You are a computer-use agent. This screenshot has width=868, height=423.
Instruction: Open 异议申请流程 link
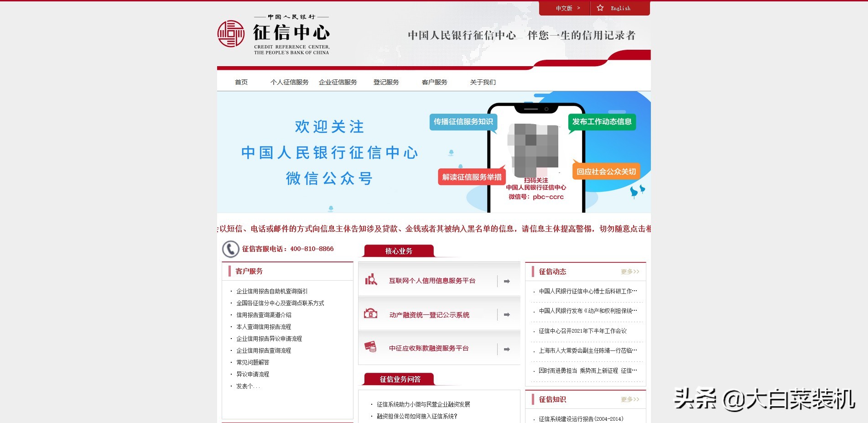(253, 374)
